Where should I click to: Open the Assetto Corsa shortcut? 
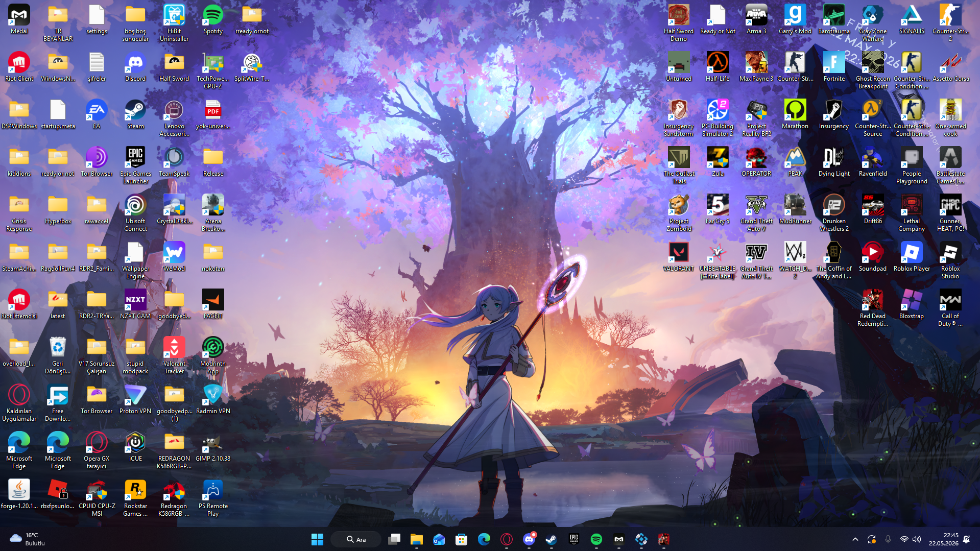[x=950, y=67]
